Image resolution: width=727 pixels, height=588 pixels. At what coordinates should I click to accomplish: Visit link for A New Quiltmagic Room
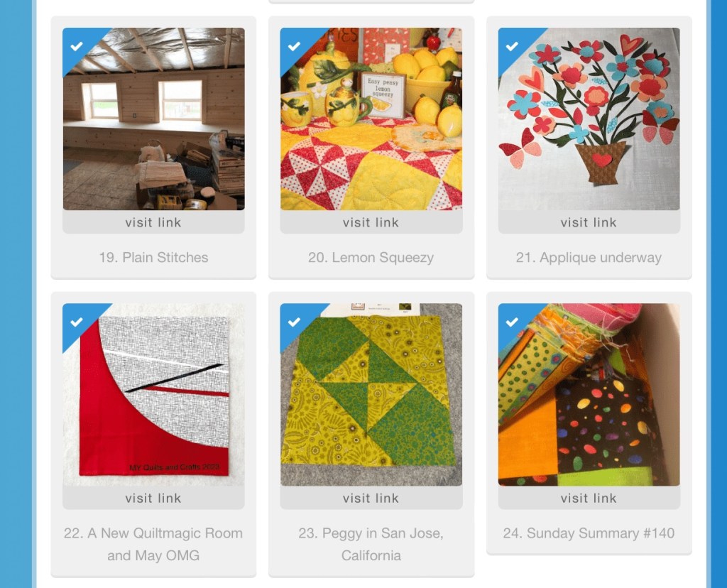[x=153, y=498]
